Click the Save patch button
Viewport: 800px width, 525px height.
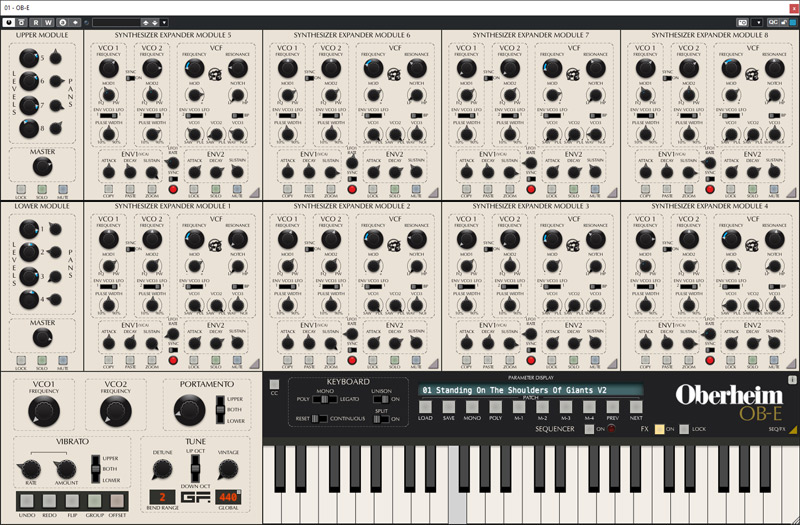click(x=449, y=406)
